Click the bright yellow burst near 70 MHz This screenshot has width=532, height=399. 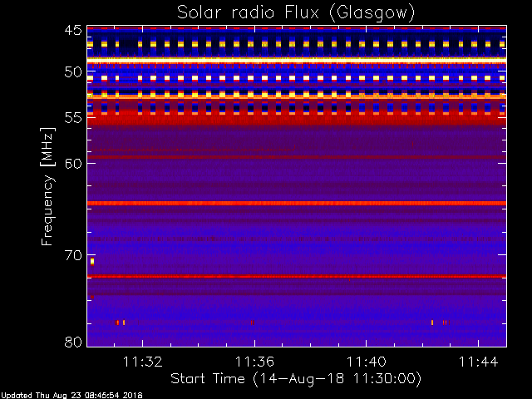point(92,262)
